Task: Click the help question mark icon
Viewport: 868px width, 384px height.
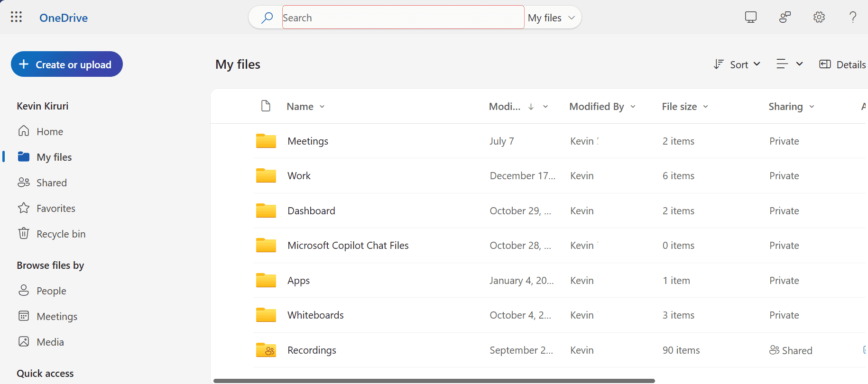Action: click(x=852, y=18)
